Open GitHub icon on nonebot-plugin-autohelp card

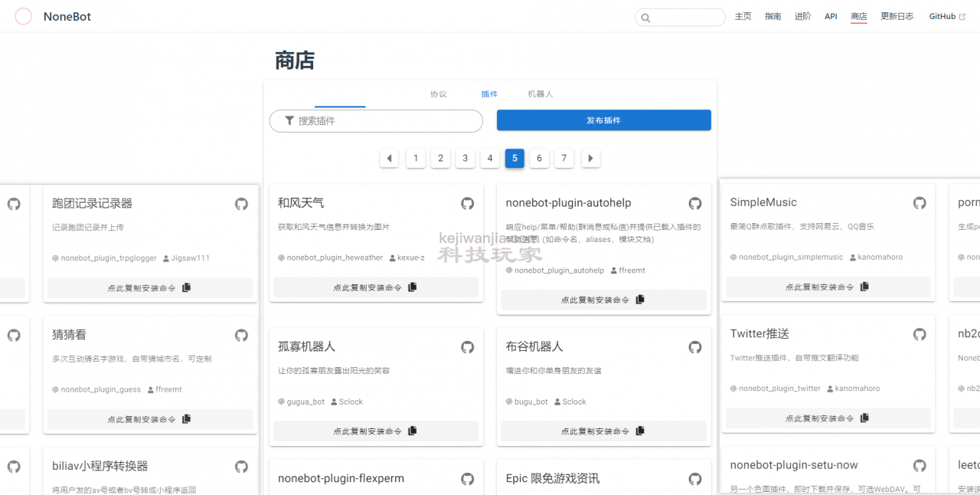(695, 203)
